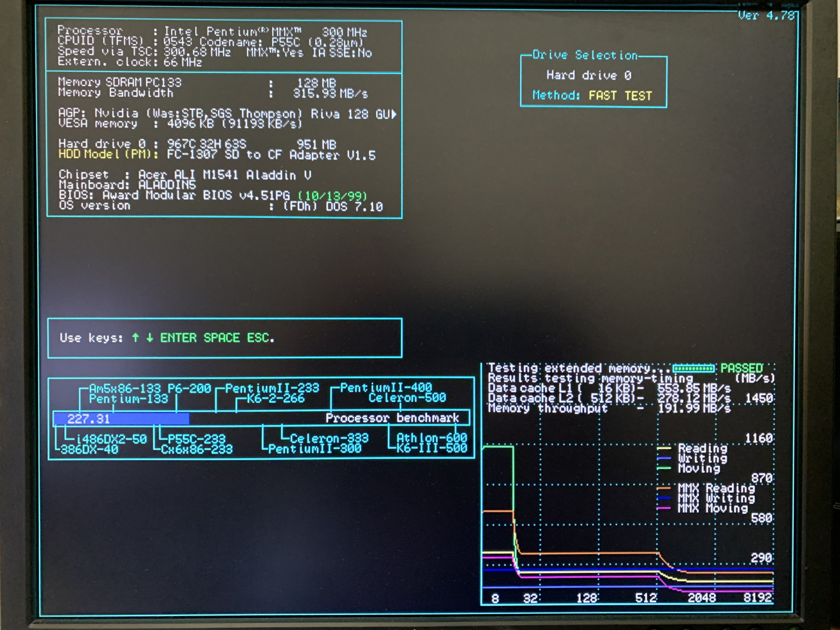Click the Ver 4.78 version label
The image size is (840, 630).
point(766,16)
